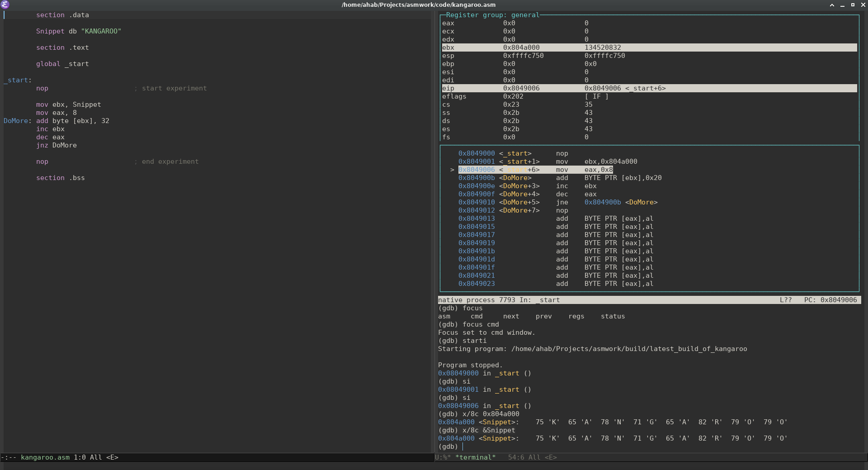Click disassembly line 0x804900f 'dec eax'
868x470 pixels.
click(x=528, y=194)
